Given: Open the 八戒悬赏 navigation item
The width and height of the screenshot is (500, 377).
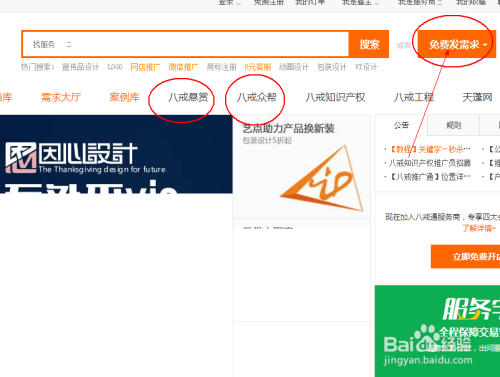Looking at the screenshot, I should pyautogui.click(x=188, y=97).
